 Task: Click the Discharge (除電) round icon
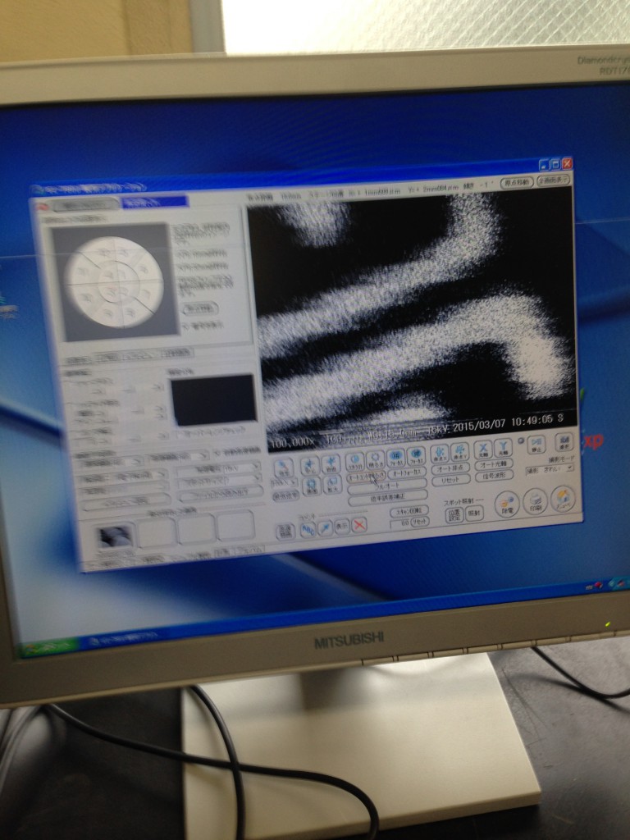click(507, 504)
